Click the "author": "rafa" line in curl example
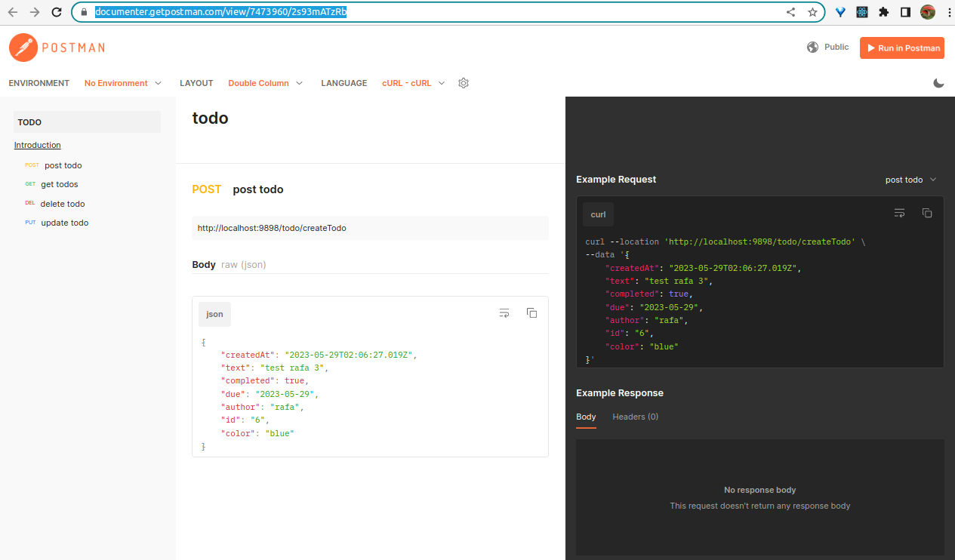Image resolution: width=955 pixels, height=560 pixels. coord(647,320)
